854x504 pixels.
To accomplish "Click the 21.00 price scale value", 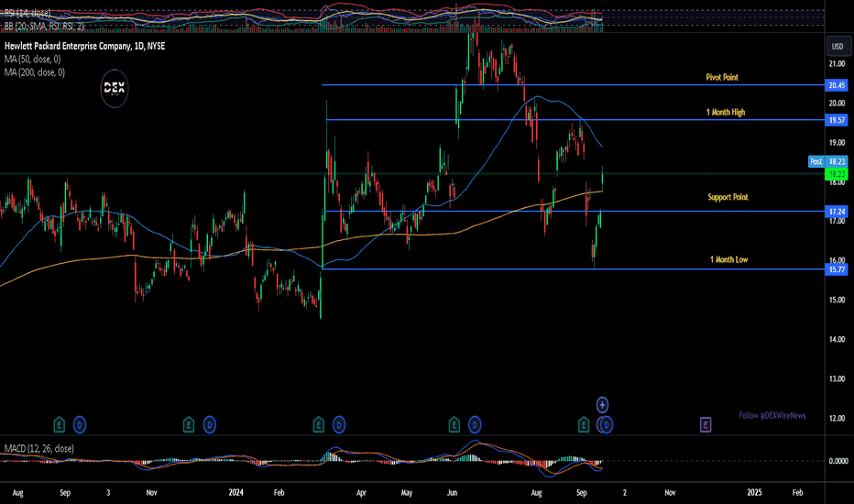I will point(838,64).
